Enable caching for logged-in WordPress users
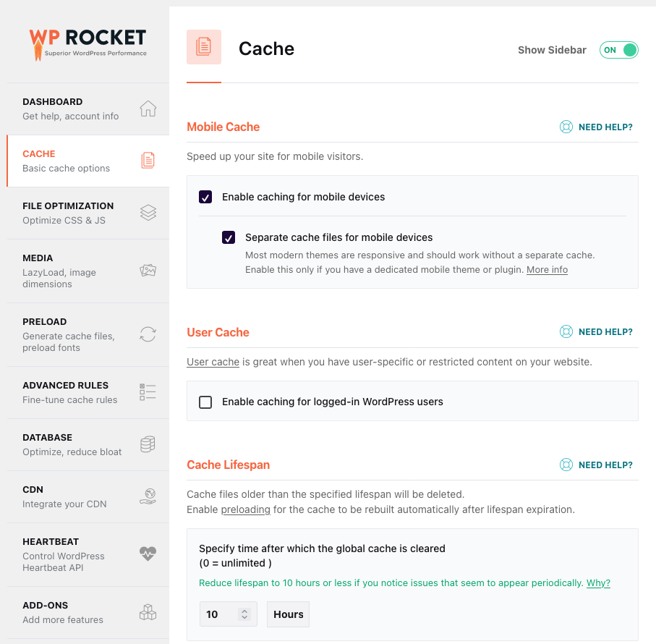This screenshot has height=644, width=656. [x=205, y=402]
